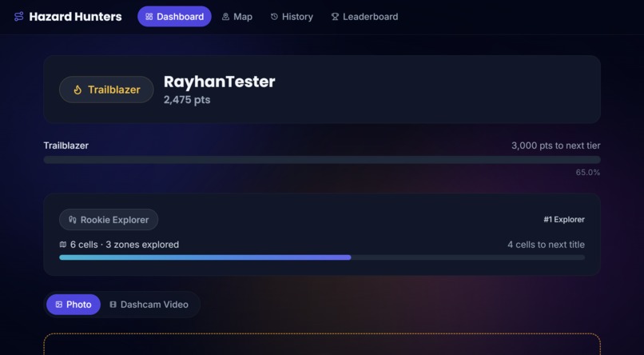
Task: Open the Hazard Hunters home title
Action: (76, 17)
